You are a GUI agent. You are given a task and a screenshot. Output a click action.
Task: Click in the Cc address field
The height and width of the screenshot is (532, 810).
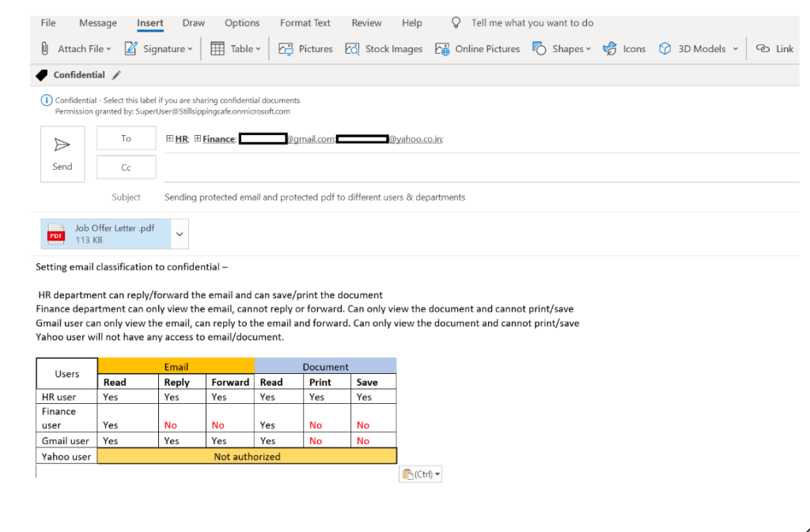(x=482, y=168)
